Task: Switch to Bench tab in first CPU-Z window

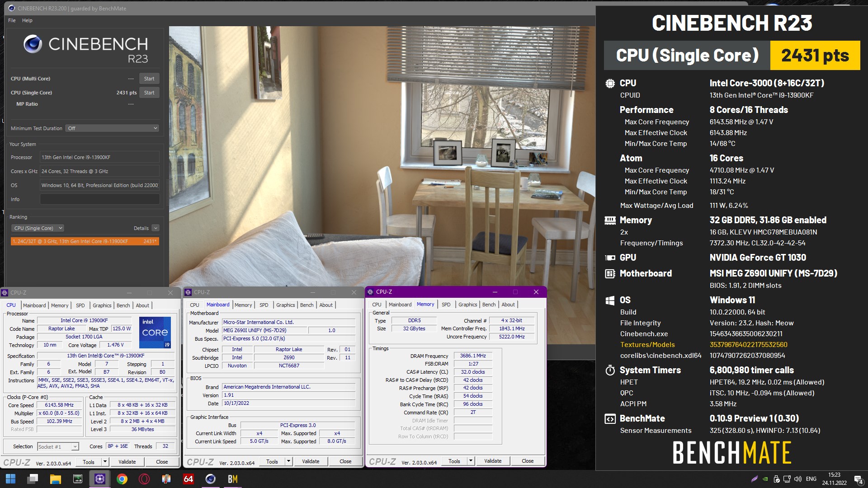Action: [123, 305]
